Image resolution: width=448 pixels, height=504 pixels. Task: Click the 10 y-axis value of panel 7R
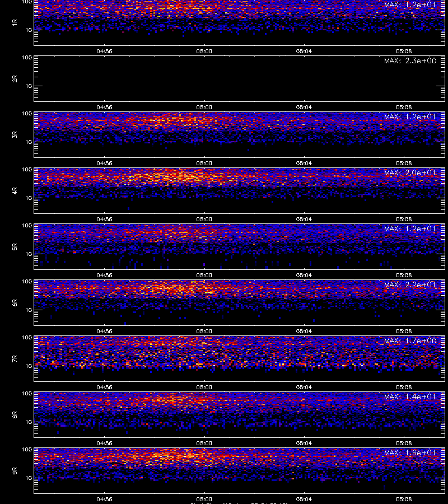click(x=29, y=366)
